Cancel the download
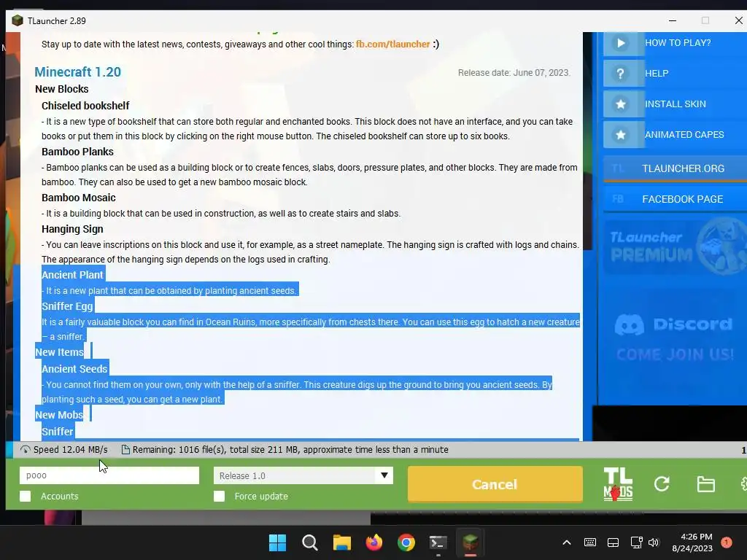The width and height of the screenshot is (747, 560). coord(495,484)
